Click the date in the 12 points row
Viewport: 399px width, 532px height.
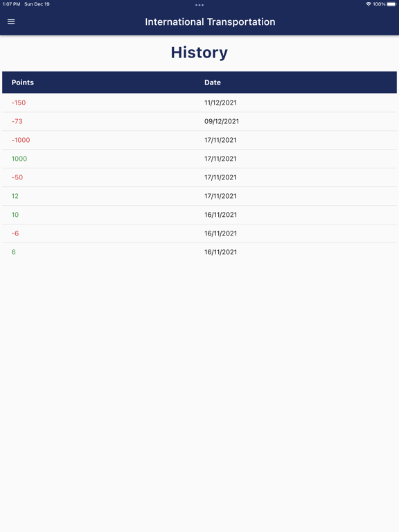[x=220, y=196]
